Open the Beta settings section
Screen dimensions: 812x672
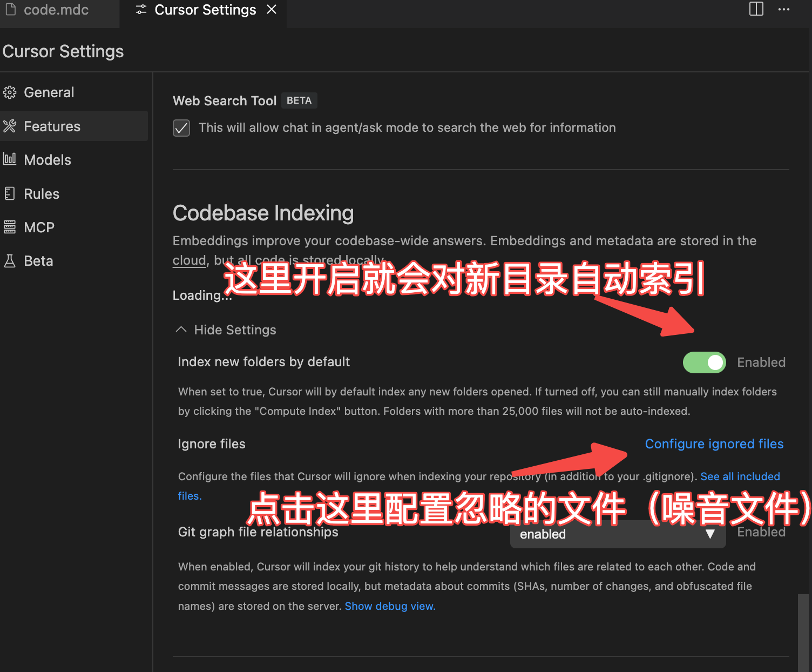(75, 261)
